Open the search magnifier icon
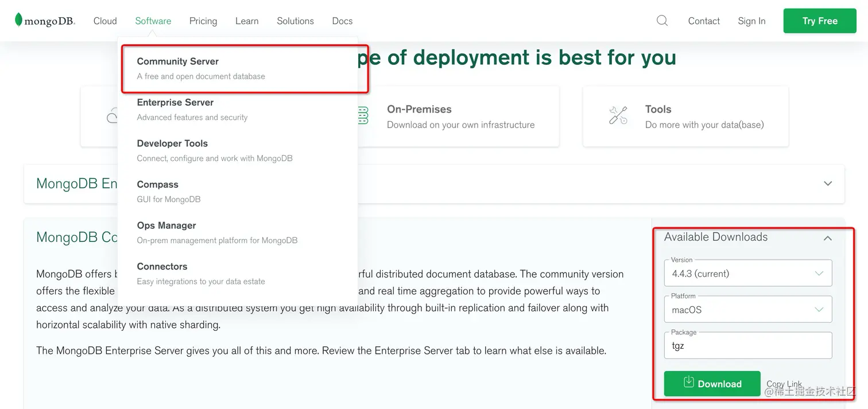The height and width of the screenshot is (409, 868). tap(662, 21)
